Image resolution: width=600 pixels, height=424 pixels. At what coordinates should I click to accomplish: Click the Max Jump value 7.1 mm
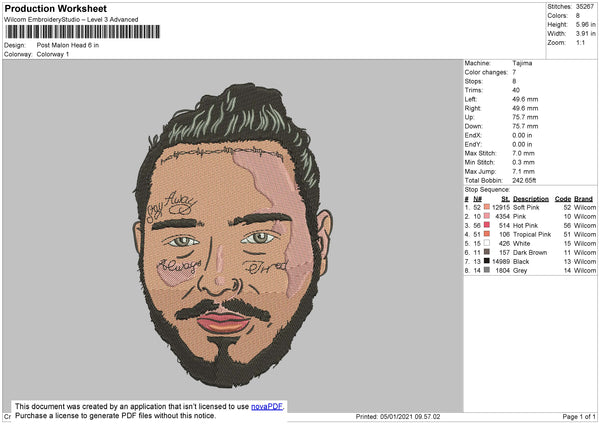tap(523, 171)
